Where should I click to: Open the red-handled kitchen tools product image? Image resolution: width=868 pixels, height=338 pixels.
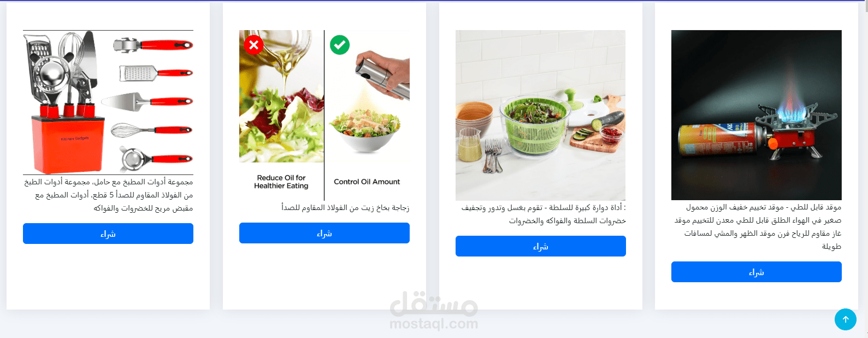pos(108,102)
